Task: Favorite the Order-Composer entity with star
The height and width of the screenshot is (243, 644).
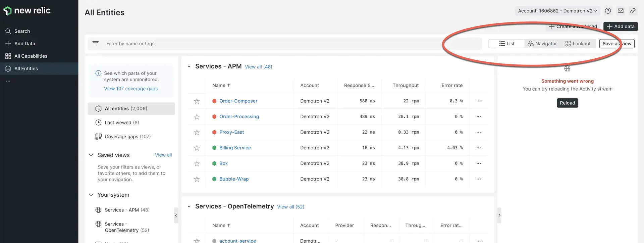Action: 197,101
